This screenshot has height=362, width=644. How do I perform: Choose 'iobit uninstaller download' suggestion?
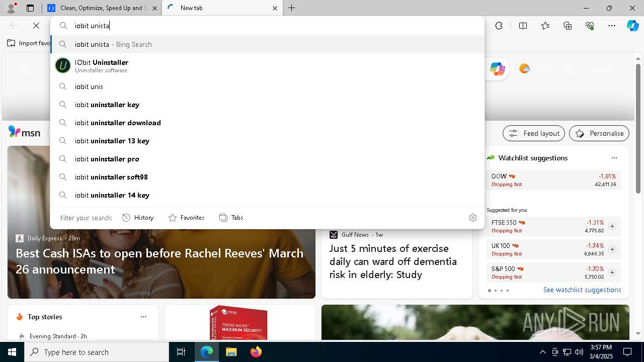[267, 123]
